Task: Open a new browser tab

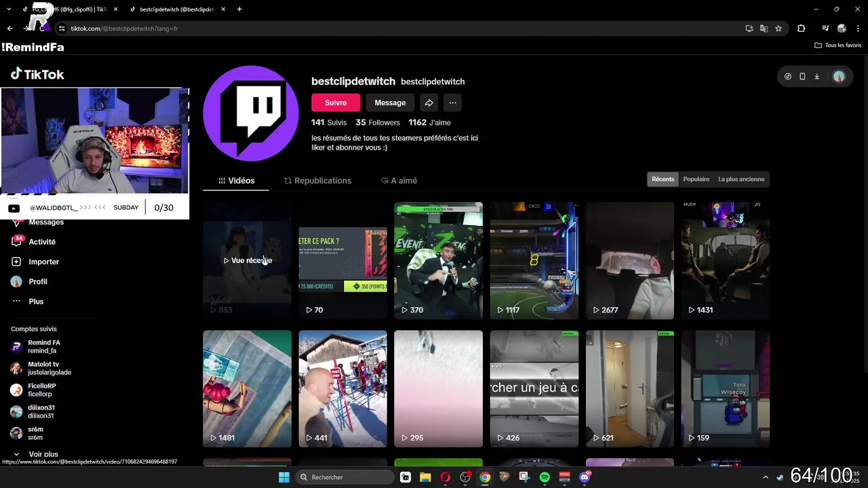Action: [240, 9]
